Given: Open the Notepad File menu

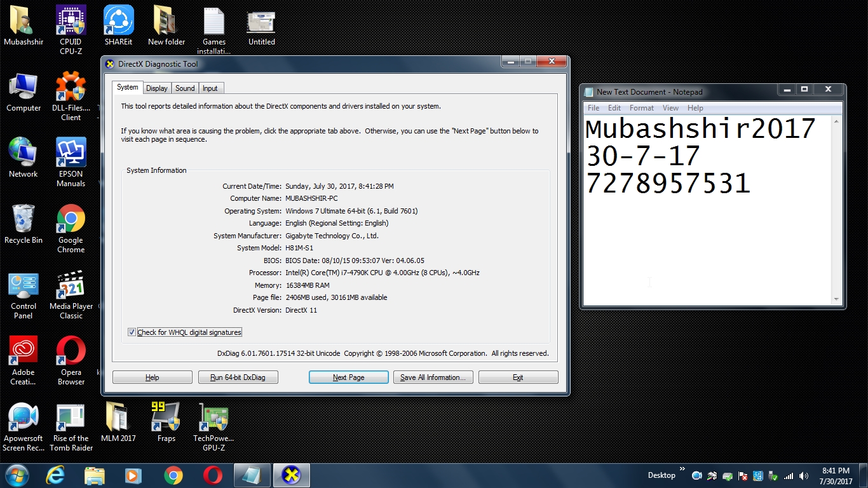Looking at the screenshot, I should (593, 108).
